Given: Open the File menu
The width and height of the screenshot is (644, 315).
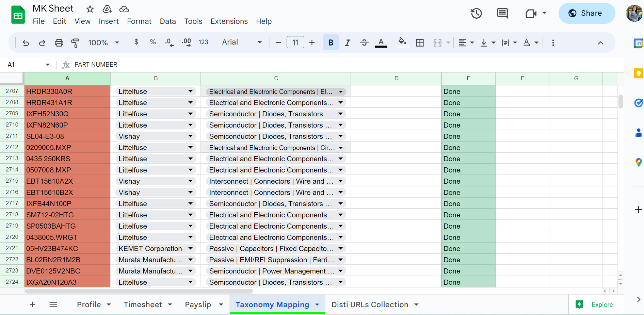Looking at the screenshot, I should [x=39, y=21].
